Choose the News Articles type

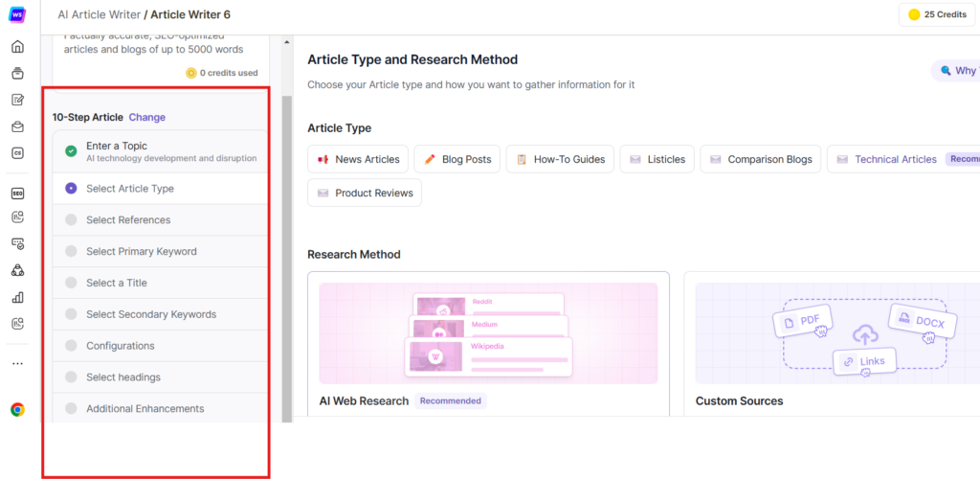coord(358,159)
